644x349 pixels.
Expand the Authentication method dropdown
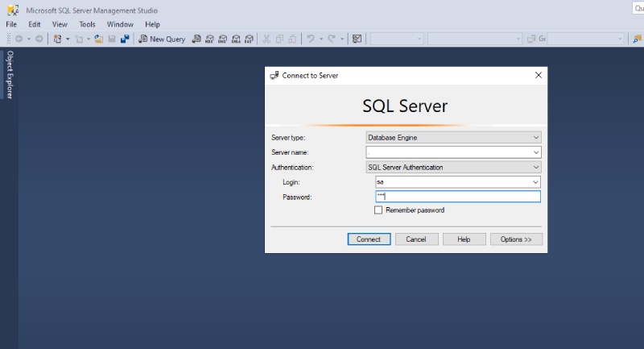tap(536, 168)
